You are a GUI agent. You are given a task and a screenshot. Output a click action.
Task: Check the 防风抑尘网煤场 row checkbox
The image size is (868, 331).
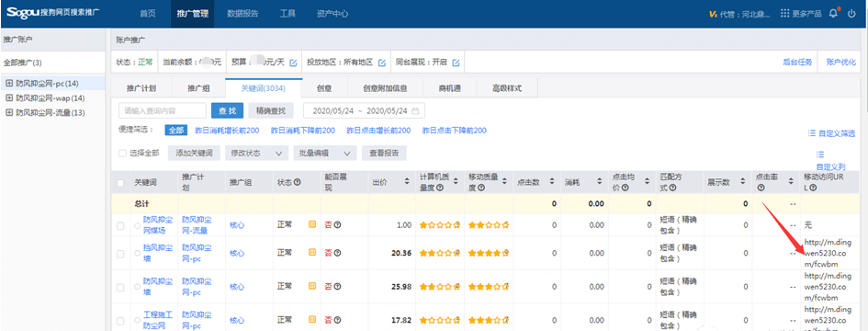[120, 225]
